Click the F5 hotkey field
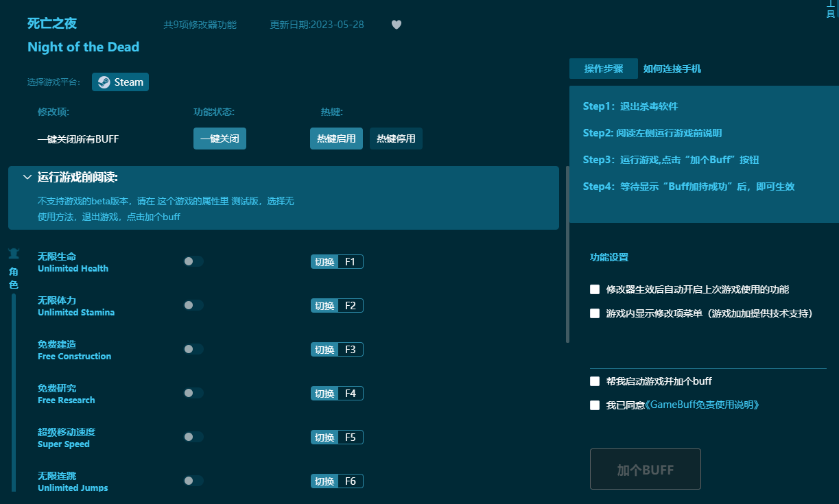This screenshot has height=504, width=839. 351,437
